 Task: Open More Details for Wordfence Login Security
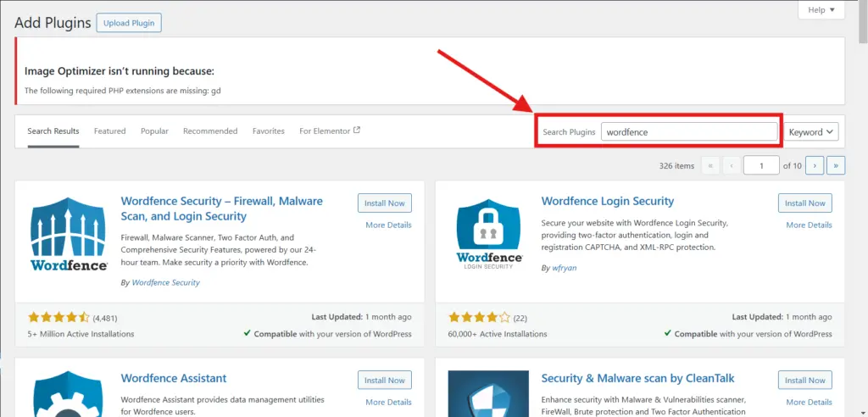pos(809,225)
